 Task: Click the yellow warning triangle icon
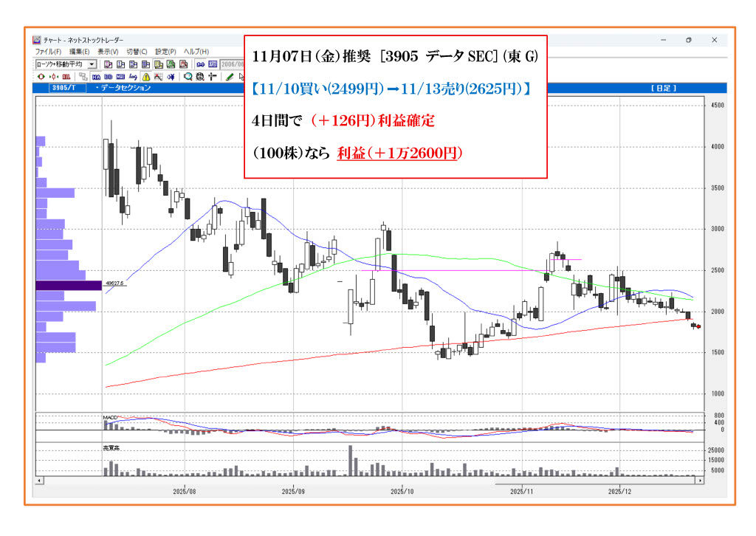pos(146,76)
